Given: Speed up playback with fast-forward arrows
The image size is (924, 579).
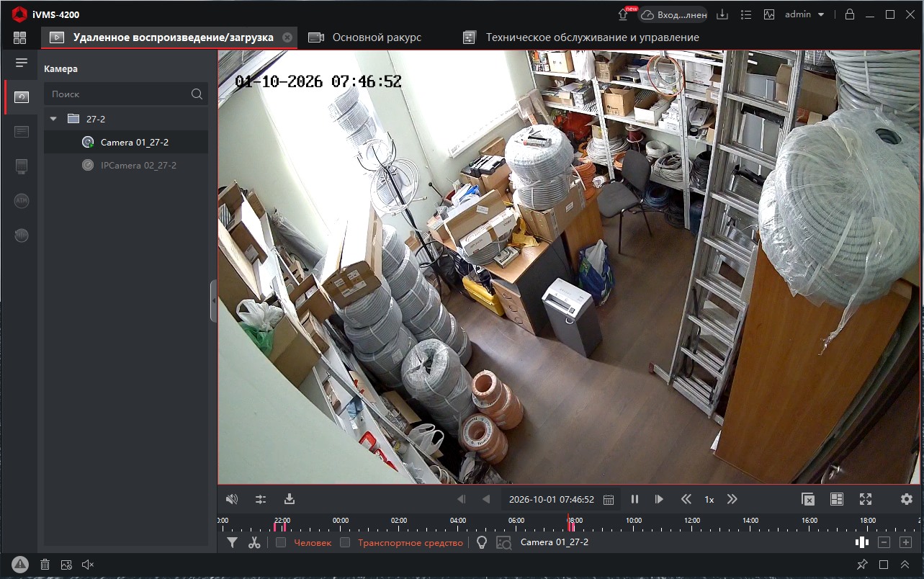Looking at the screenshot, I should coord(732,499).
